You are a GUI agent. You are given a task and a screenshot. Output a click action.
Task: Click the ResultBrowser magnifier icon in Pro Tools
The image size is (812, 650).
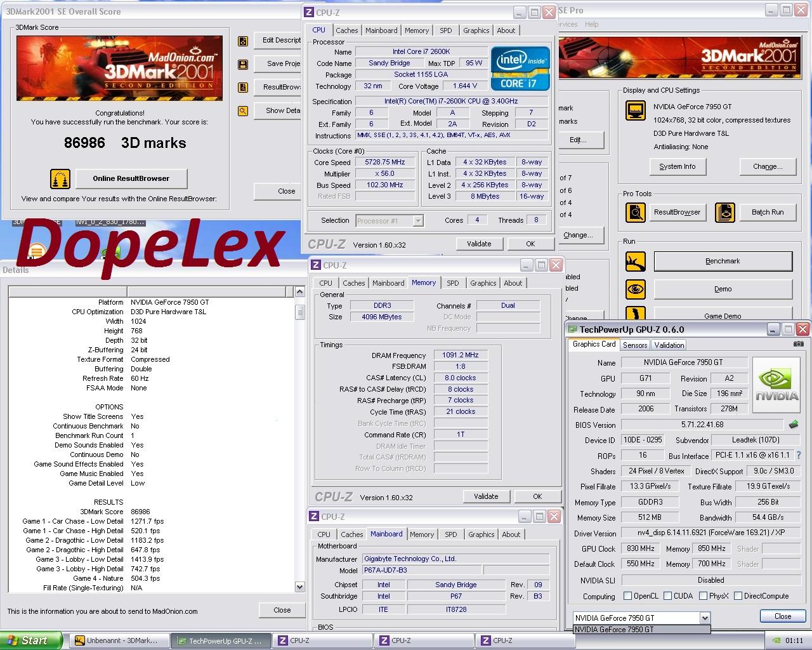[636, 212]
